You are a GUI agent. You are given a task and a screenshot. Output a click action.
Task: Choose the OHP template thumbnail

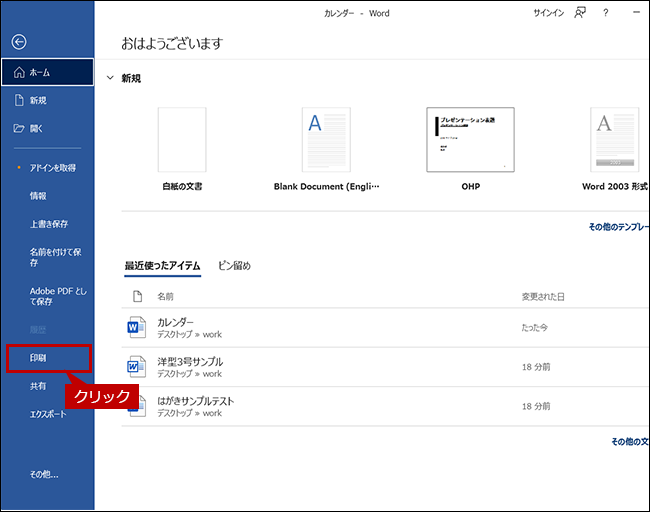coord(470,140)
